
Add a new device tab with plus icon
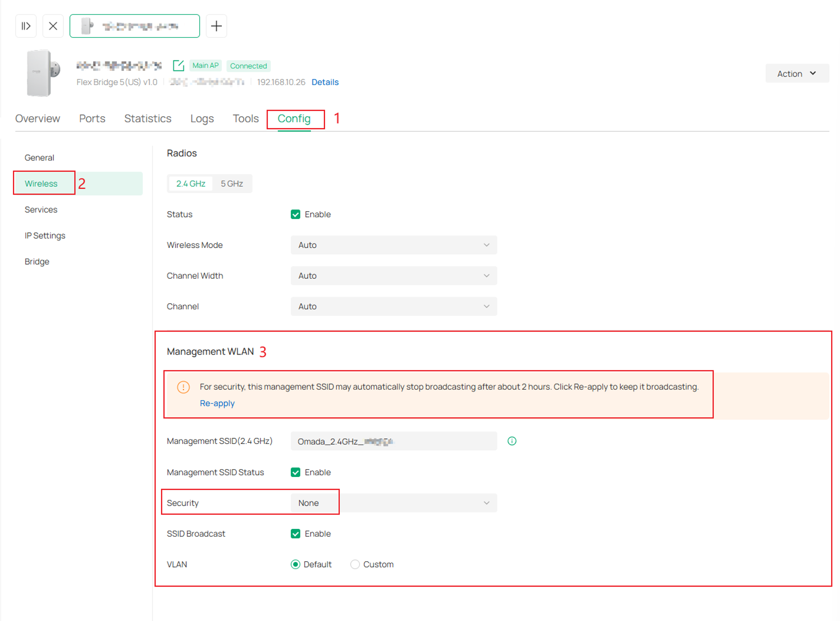(216, 26)
